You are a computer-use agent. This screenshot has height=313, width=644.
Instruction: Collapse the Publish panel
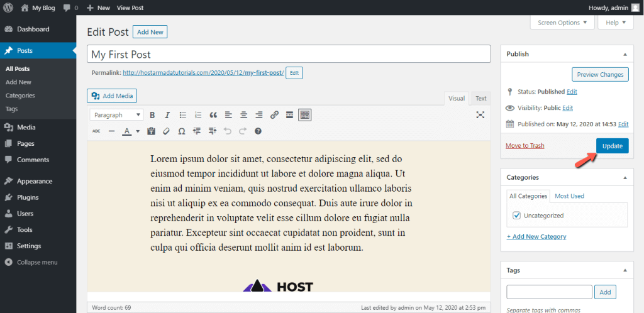coord(625,54)
